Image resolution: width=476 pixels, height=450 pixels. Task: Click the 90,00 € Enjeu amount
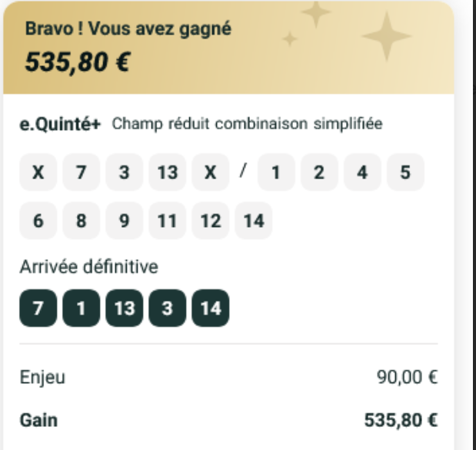[x=408, y=378]
